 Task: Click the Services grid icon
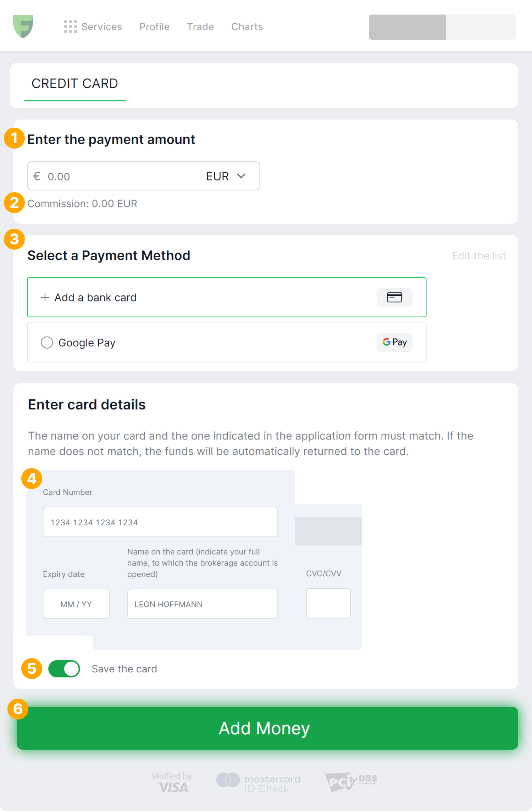[x=70, y=27]
